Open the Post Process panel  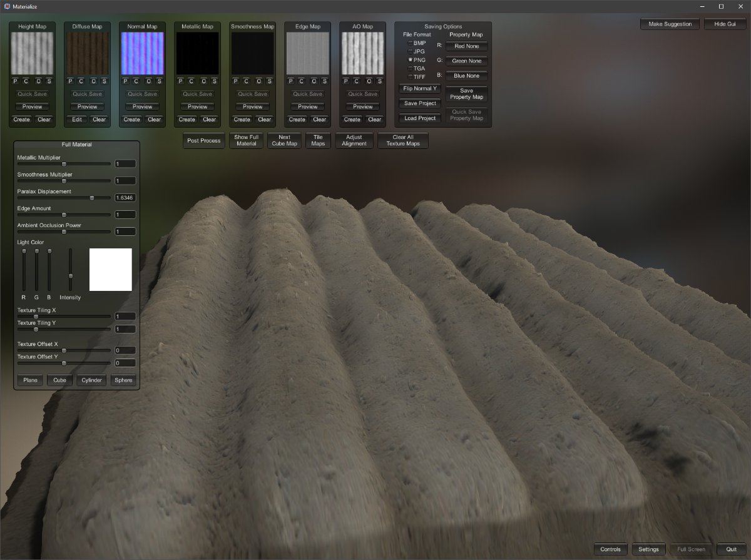pyautogui.click(x=203, y=141)
